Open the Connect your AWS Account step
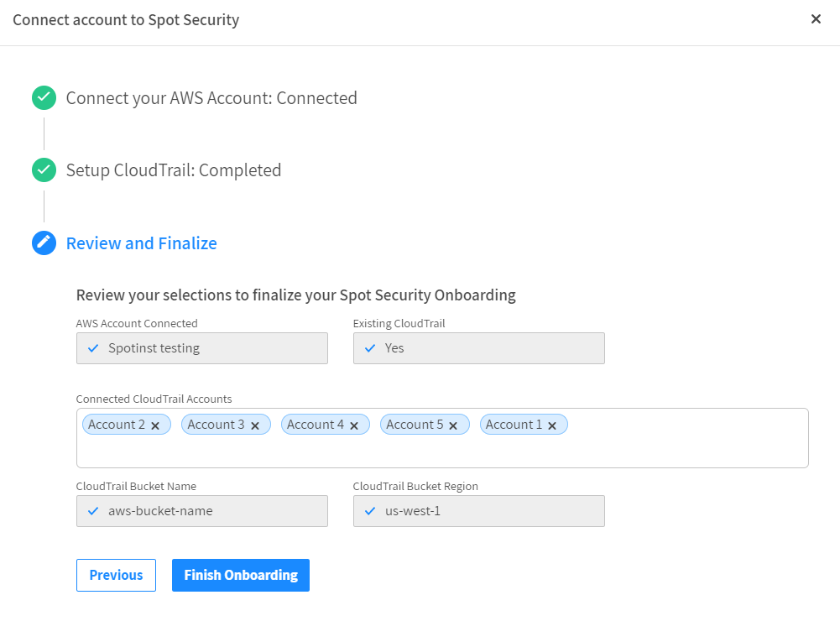The width and height of the screenshot is (840, 621). (x=211, y=98)
